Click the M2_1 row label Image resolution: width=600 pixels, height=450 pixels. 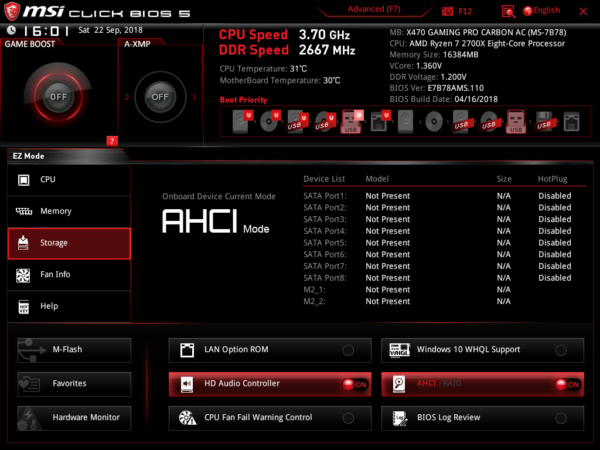click(x=315, y=290)
